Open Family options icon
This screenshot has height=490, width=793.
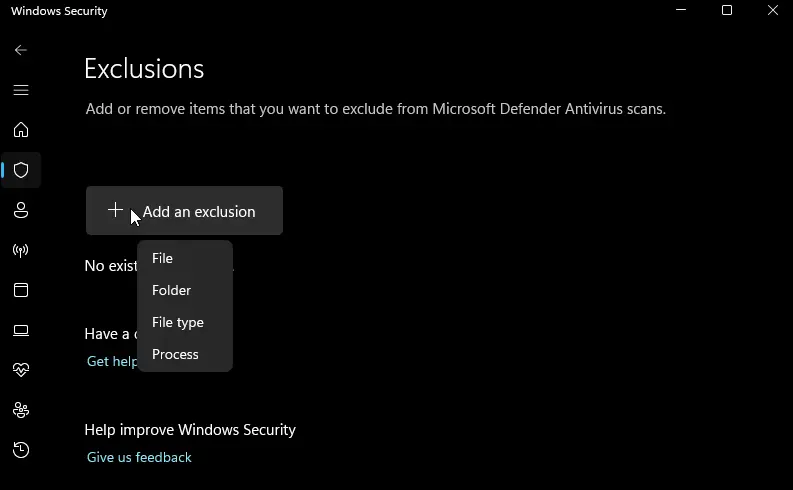[x=21, y=410]
